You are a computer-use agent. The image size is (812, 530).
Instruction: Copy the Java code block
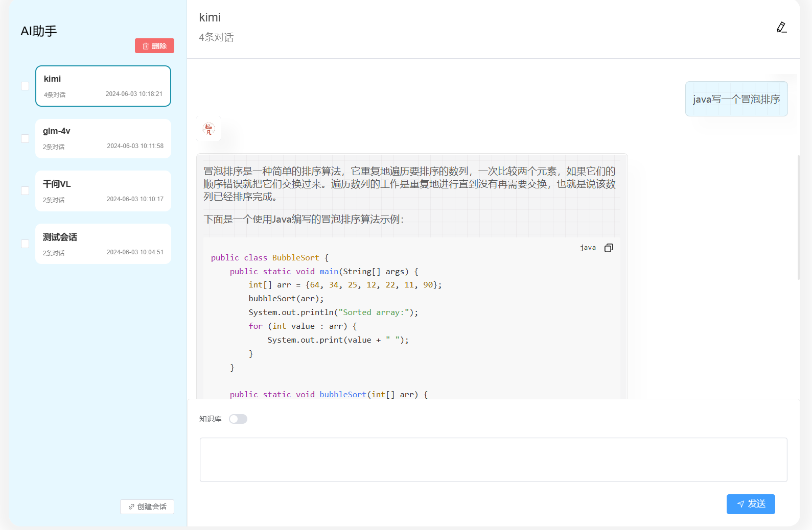pos(609,248)
